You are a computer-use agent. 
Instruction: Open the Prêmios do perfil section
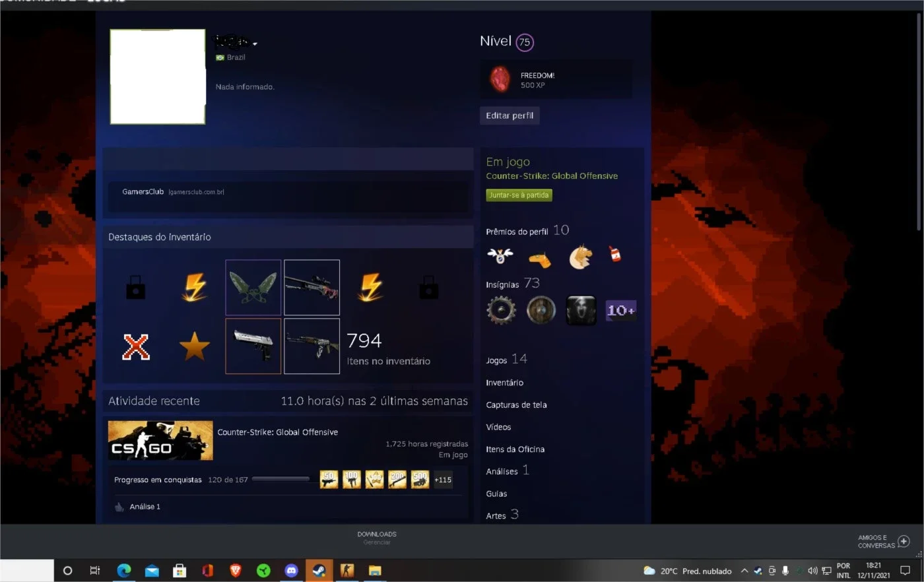(x=527, y=230)
